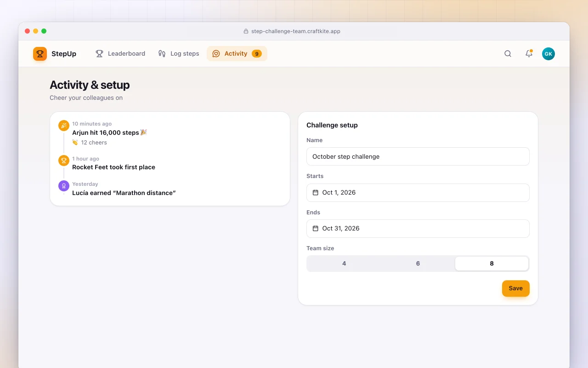Screen dimensions: 588x368
Task: Click the StepUp trophy logo icon
Action: (x=40, y=54)
